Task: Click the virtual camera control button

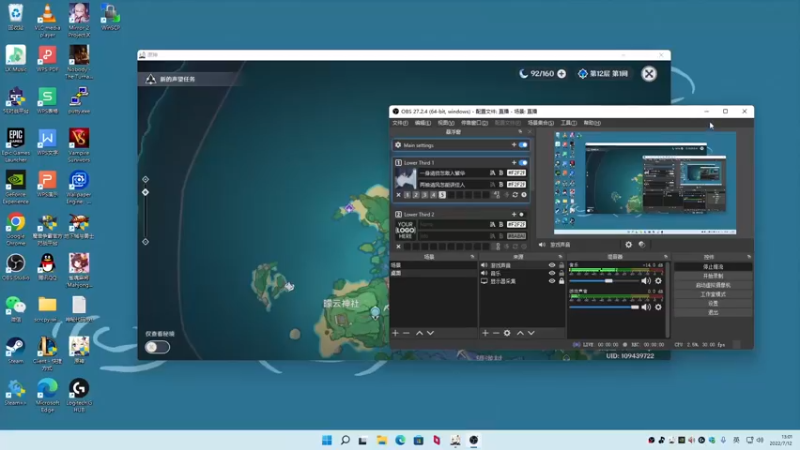Action: tap(713, 285)
